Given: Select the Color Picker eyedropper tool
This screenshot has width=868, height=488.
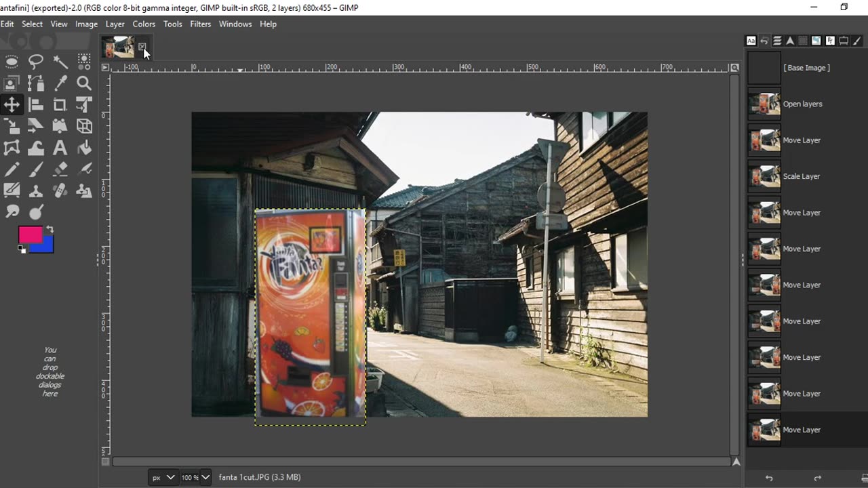Looking at the screenshot, I should (60, 83).
